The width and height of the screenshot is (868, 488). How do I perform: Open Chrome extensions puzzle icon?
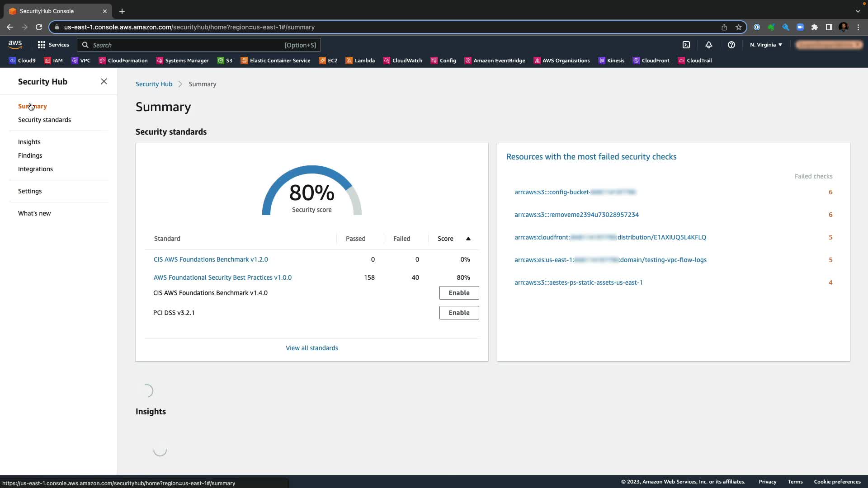coord(814,27)
